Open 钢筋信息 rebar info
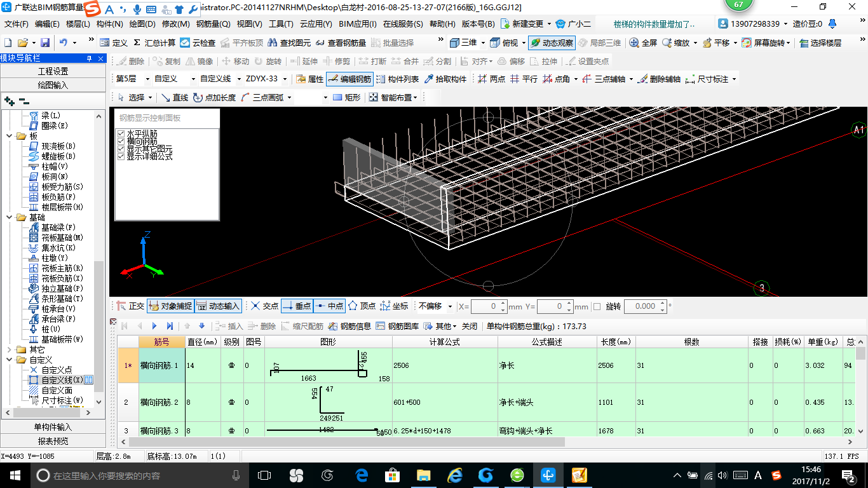The width and height of the screenshot is (868, 488). (349, 326)
